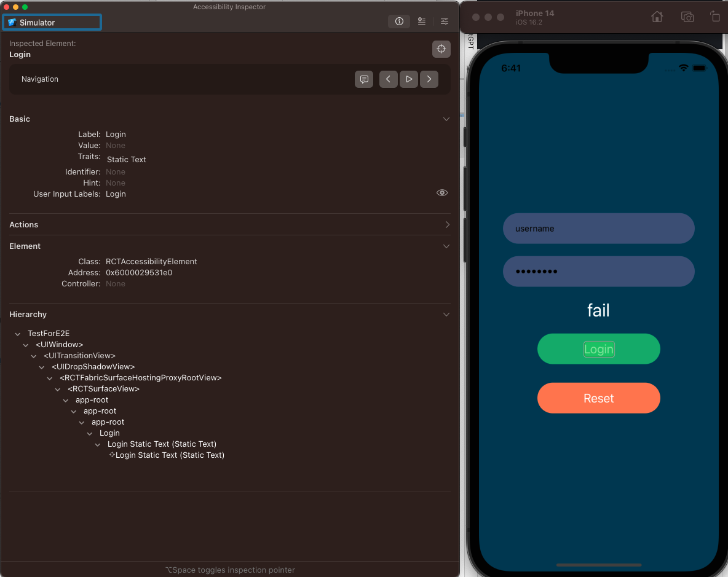Open the Audit tab icon
The image size is (728, 577).
[422, 22]
